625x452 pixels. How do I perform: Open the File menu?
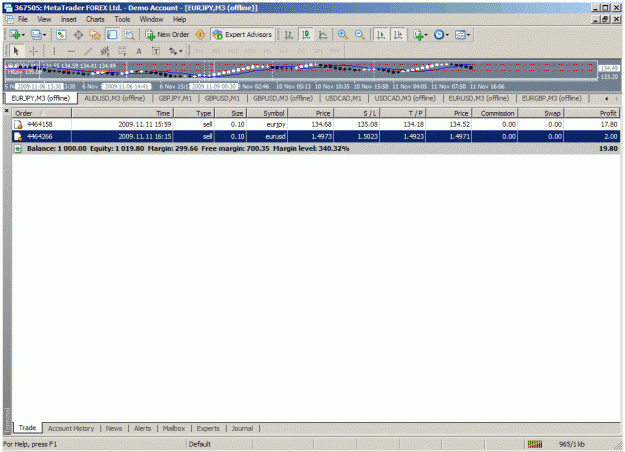23,19
